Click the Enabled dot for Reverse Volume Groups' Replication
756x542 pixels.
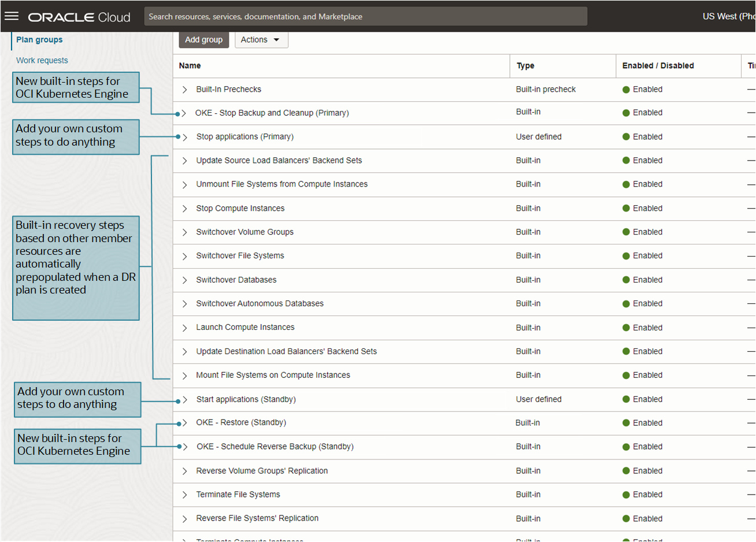click(x=627, y=470)
